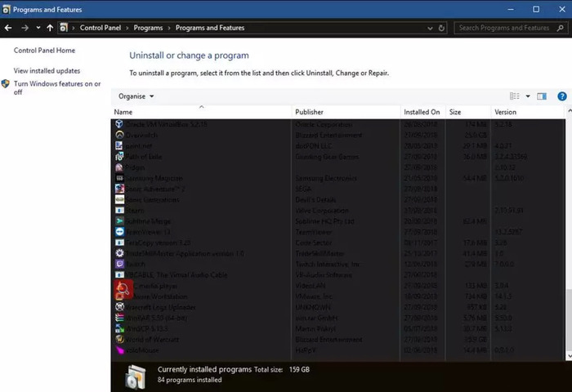The image size is (572, 392).
Task: Select the TeamViewer program icon
Action: click(x=119, y=232)
